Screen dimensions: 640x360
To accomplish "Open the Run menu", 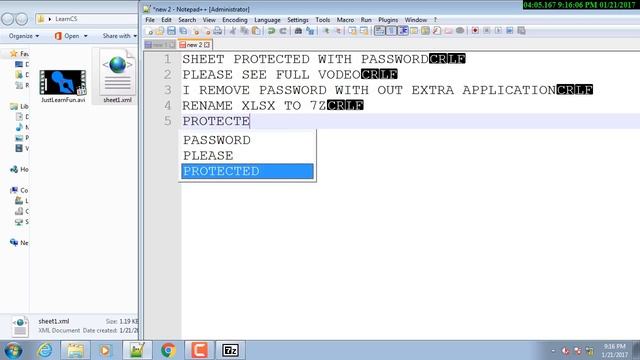I will tap(366, 20).
